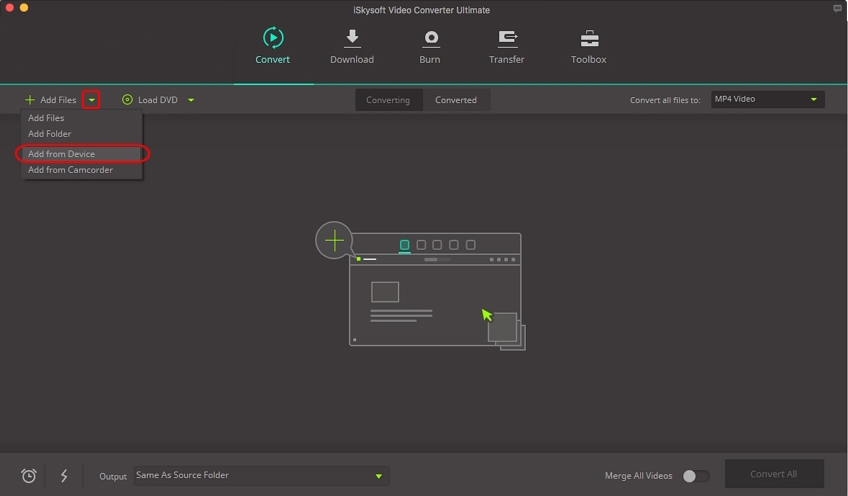Select Add from Device menu item
The height and width of the screenshot is (496, 848).
pos(61,154)
